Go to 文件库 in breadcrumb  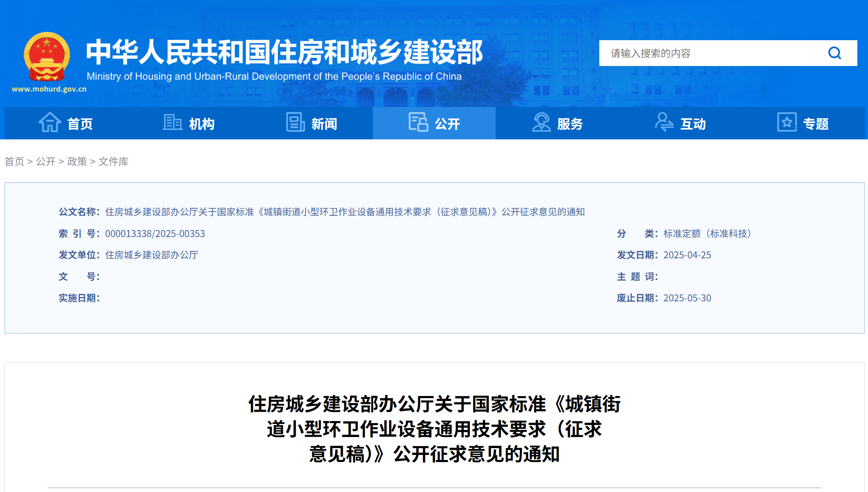[x=113, y=162]
